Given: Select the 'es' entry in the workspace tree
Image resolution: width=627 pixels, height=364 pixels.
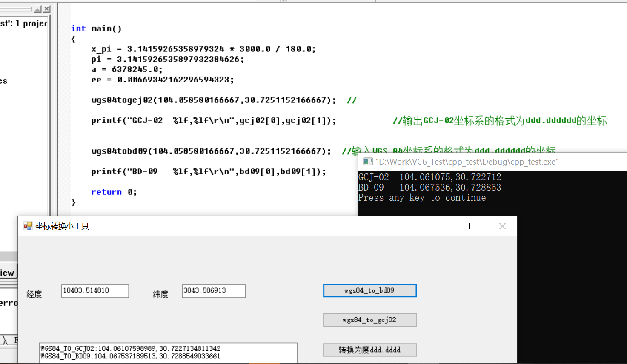Looking at the screenshot, I should click(x=4, y=81).
